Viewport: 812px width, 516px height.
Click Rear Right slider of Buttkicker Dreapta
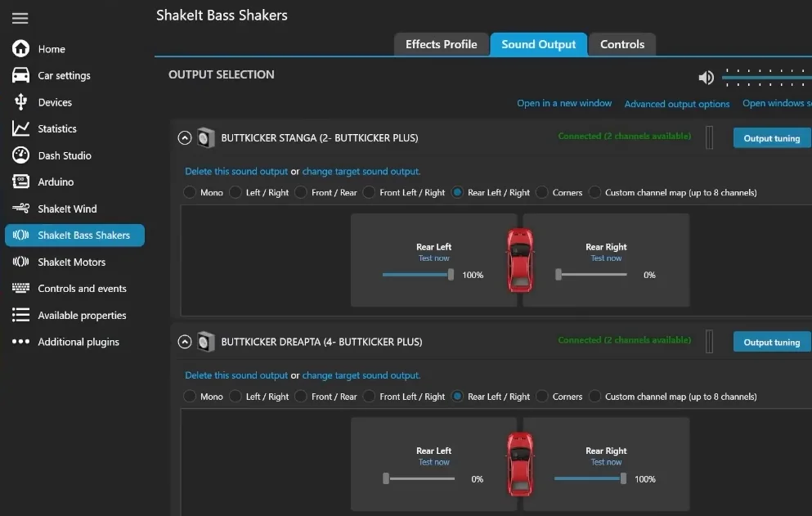coord(591,478)
